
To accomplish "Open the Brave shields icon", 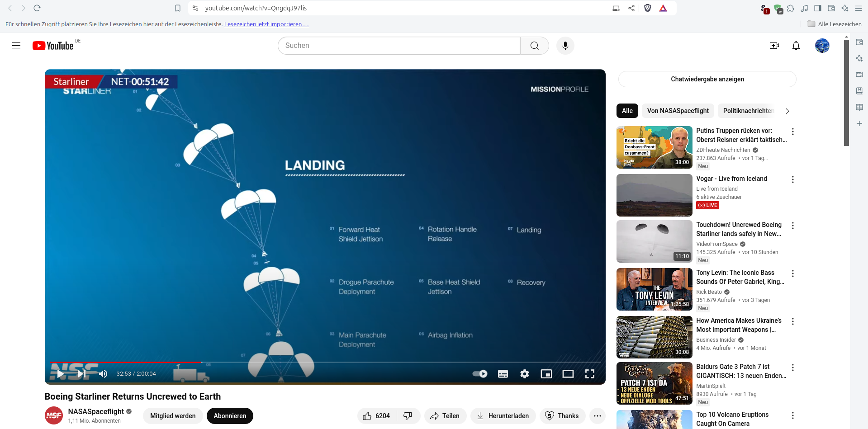I will [x=648, y=8].
